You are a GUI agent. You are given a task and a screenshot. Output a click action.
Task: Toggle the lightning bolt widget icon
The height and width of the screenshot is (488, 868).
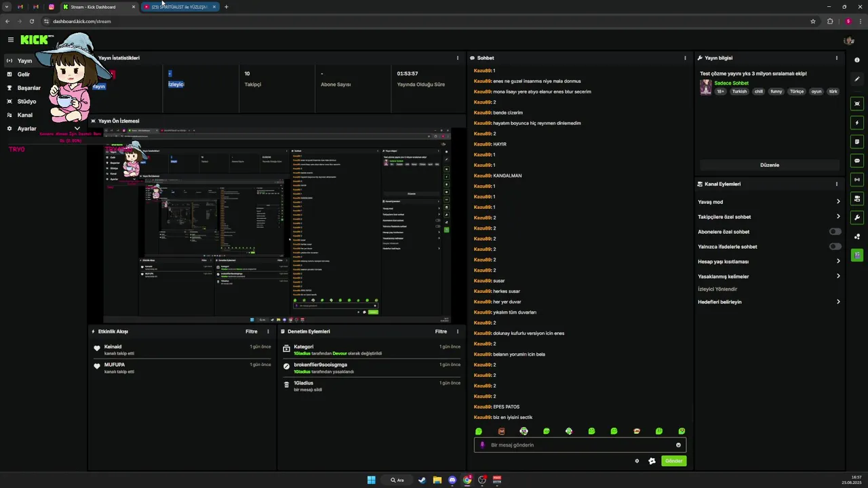(857, 123)
